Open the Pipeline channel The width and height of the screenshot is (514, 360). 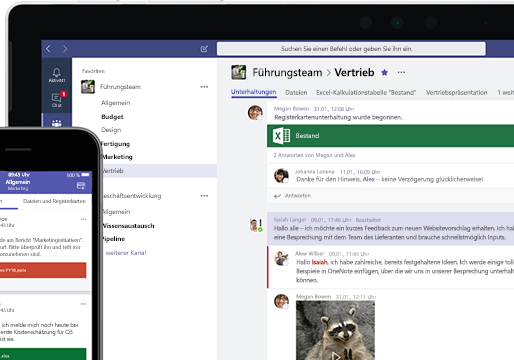[x=114, y=239]
